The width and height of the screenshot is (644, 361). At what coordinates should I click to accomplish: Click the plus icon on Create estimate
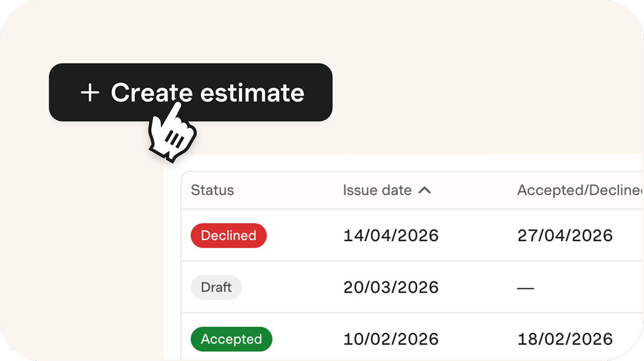90,92
